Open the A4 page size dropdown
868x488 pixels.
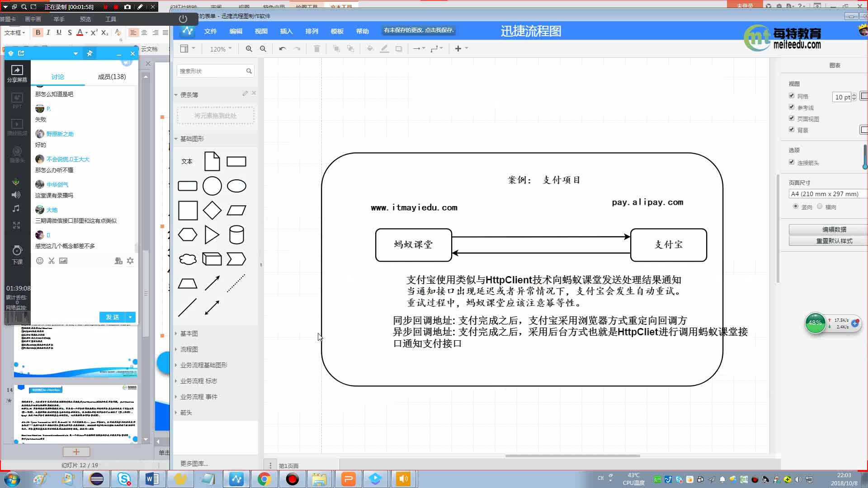(827, 194)
